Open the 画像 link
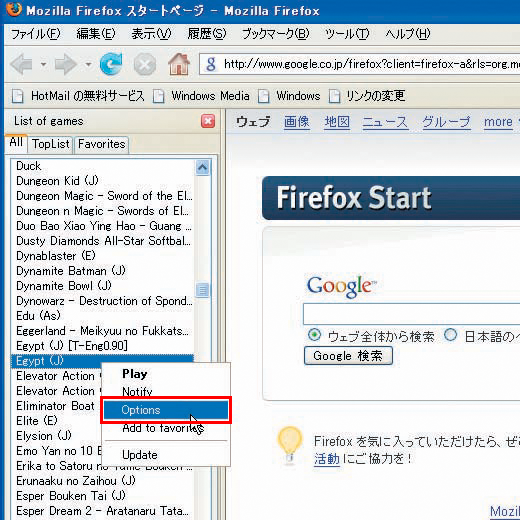The height and width of the screenshot is (520, 520). (x=297, y=122)
